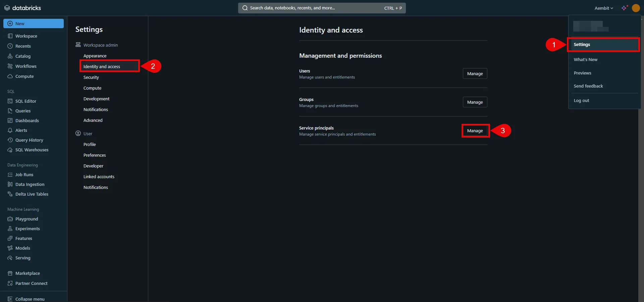The image size is (644, 302).
Task: Manage service principals
Action: [475, 131]
